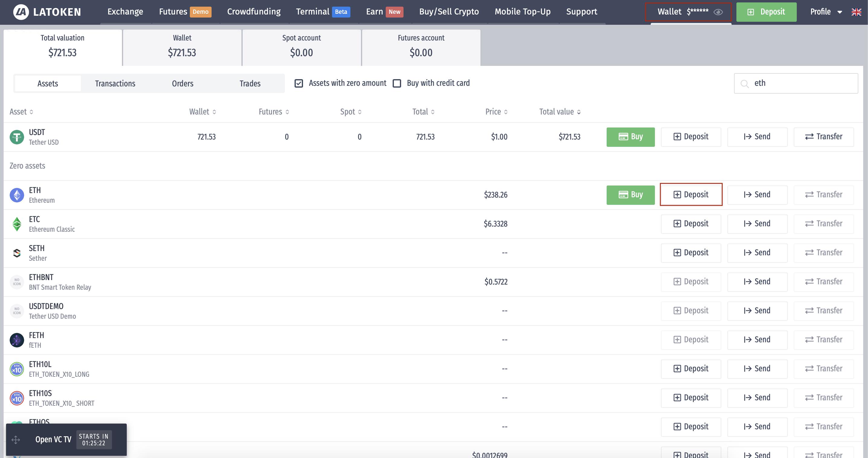Open the Crowdfunding menu
Screen dimensions: 868x458
[254, 12]
